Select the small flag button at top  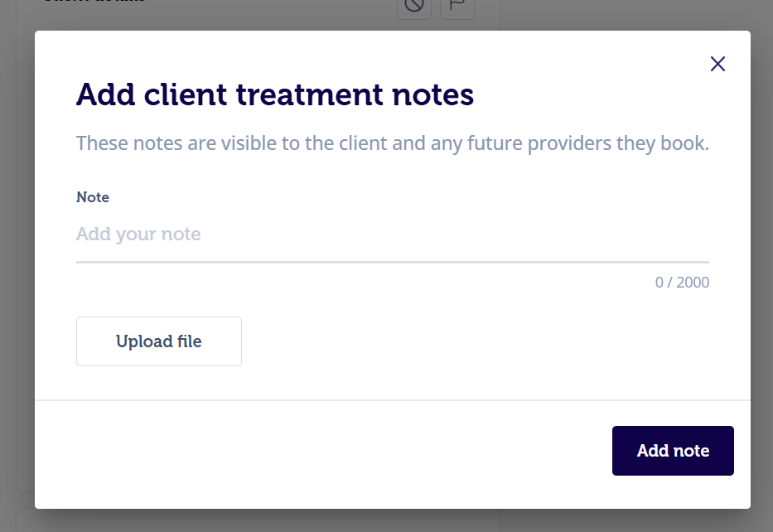tap(457, 6)
